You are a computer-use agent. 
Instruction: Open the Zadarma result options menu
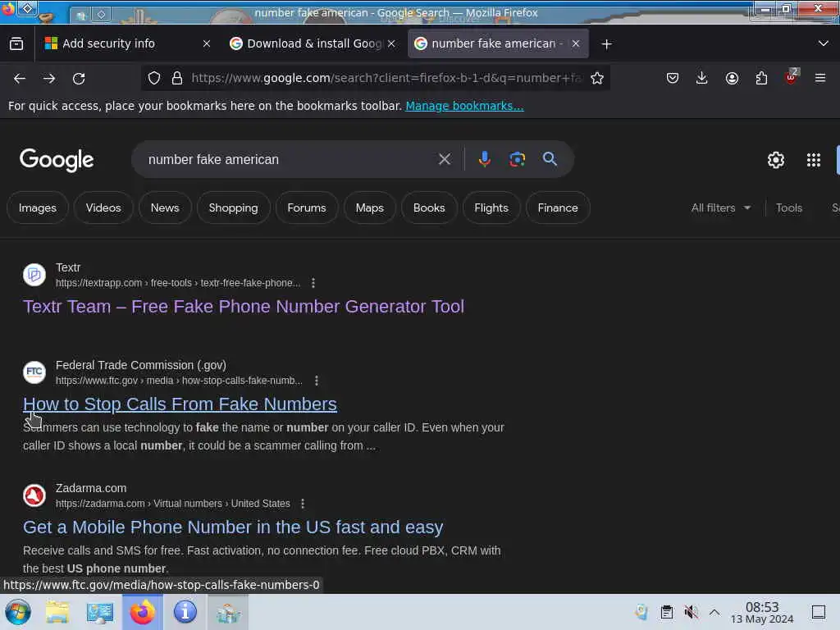(303, 504)
